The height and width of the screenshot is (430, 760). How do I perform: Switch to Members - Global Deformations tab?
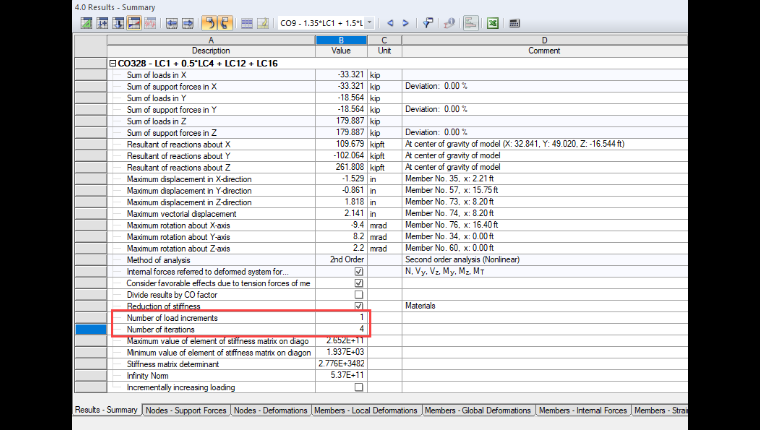(x=478, y=410)
